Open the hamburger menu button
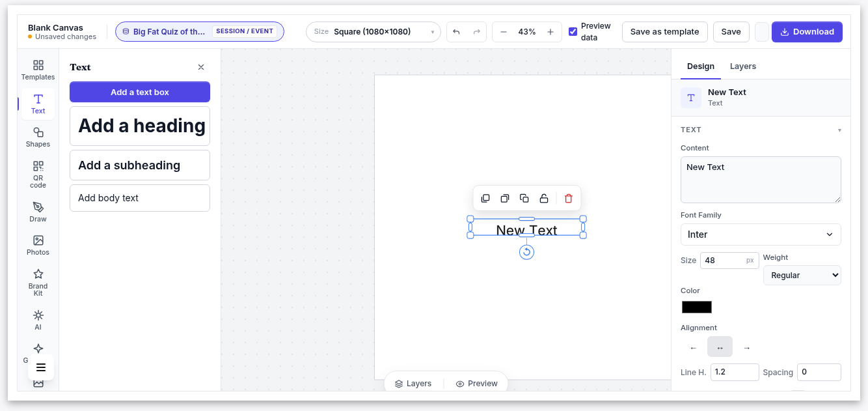868x411 pixels. coord(41,367)
